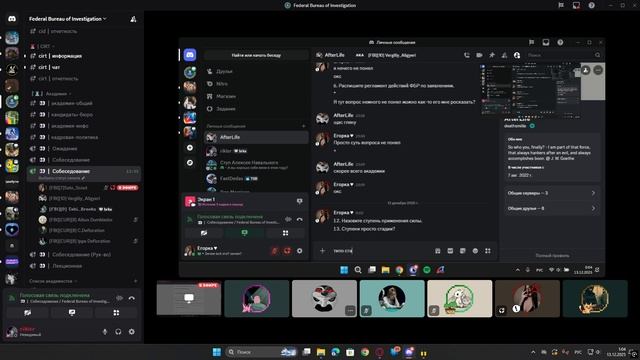The image size is (640, 360).
Task: Open help icon in outer Discord title bar
Action: 591,5
